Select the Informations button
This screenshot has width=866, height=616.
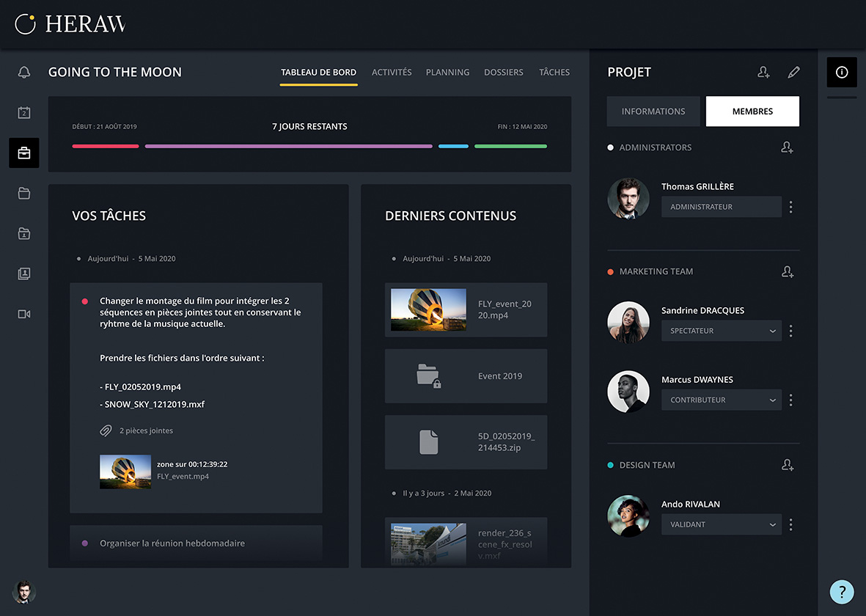tap(653, 111)
